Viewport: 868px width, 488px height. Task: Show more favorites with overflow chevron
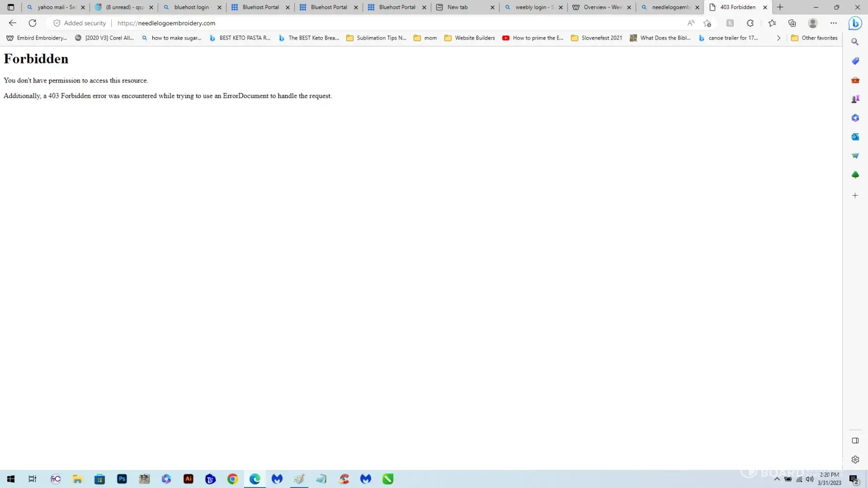tap(779, 38)
